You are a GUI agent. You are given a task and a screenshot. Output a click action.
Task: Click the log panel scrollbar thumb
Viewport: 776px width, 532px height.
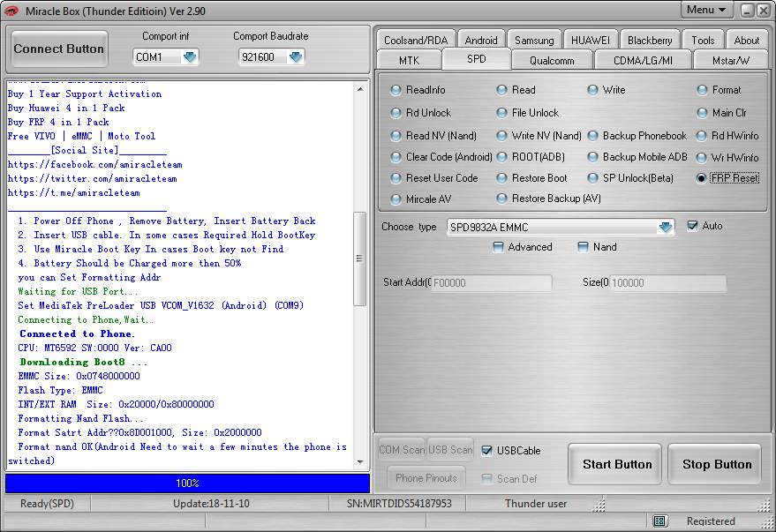[360, 259]
